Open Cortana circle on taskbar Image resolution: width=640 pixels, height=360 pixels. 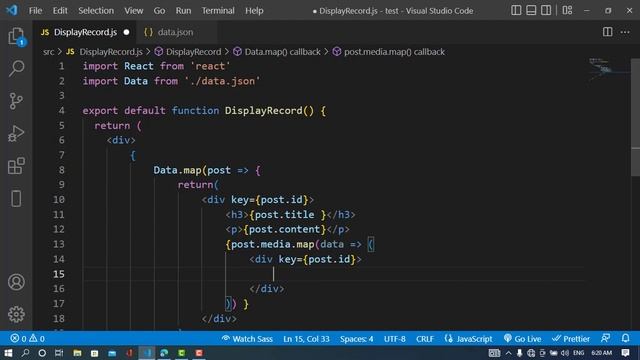tap(42, 353)
